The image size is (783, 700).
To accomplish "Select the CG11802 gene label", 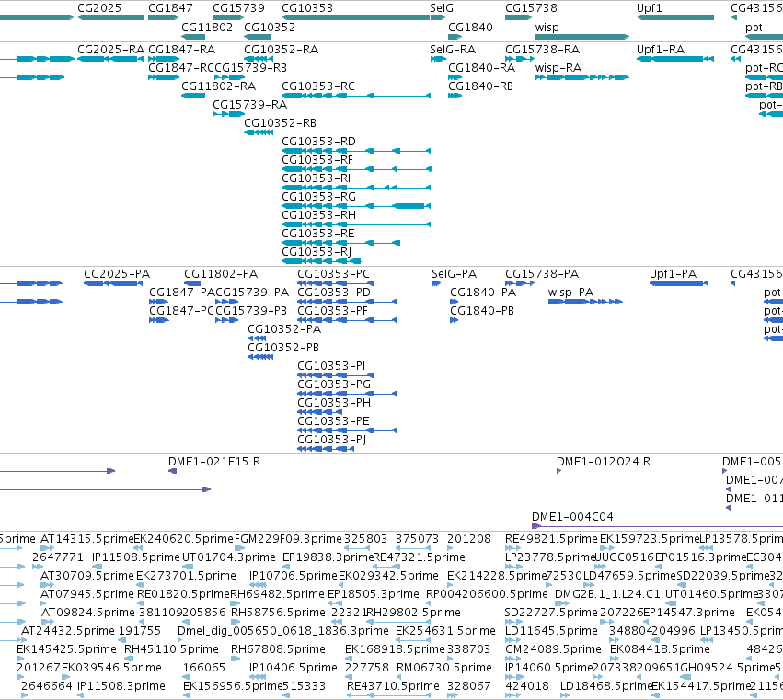I will (x=207, y=28).
